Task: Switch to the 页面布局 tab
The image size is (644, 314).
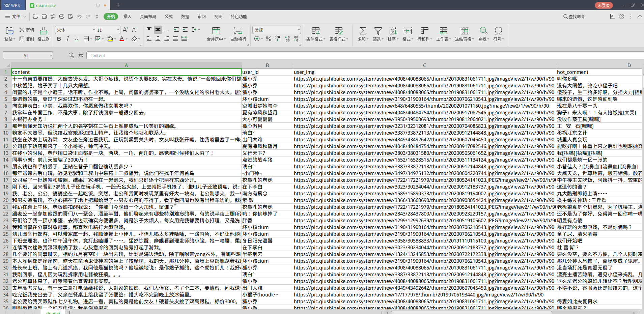Action: [148, 17]
